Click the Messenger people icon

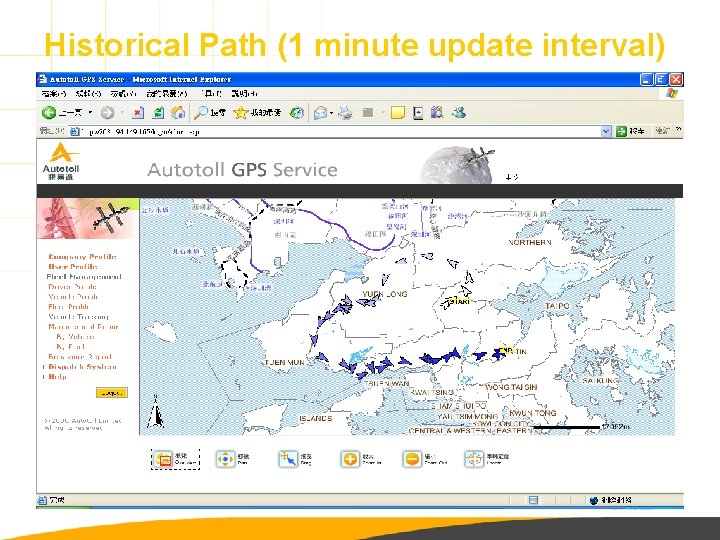tap(459, 112)
